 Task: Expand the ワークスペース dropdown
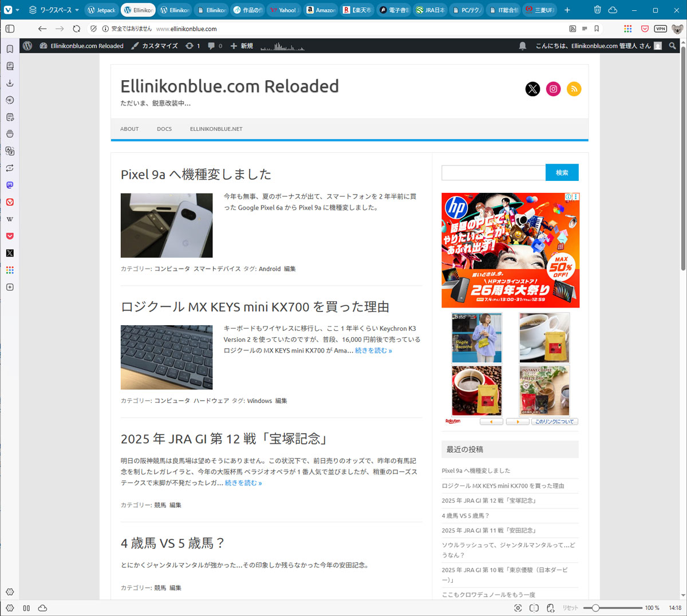coord(54,10)
